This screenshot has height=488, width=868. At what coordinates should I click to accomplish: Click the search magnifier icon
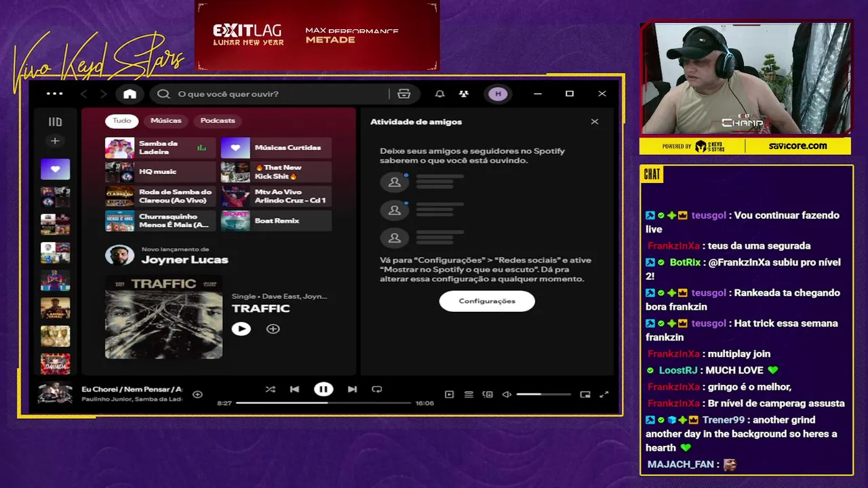tap(163, 94)
